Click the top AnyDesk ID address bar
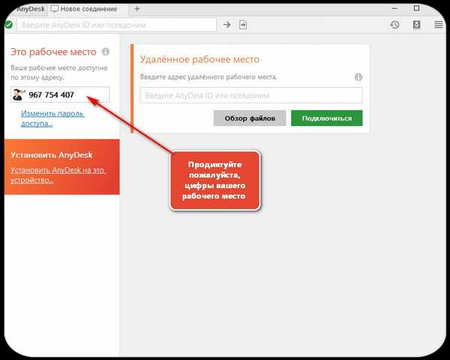Image resolution: width=450 pixels, height=360 pixels. (x=117, y=25)
